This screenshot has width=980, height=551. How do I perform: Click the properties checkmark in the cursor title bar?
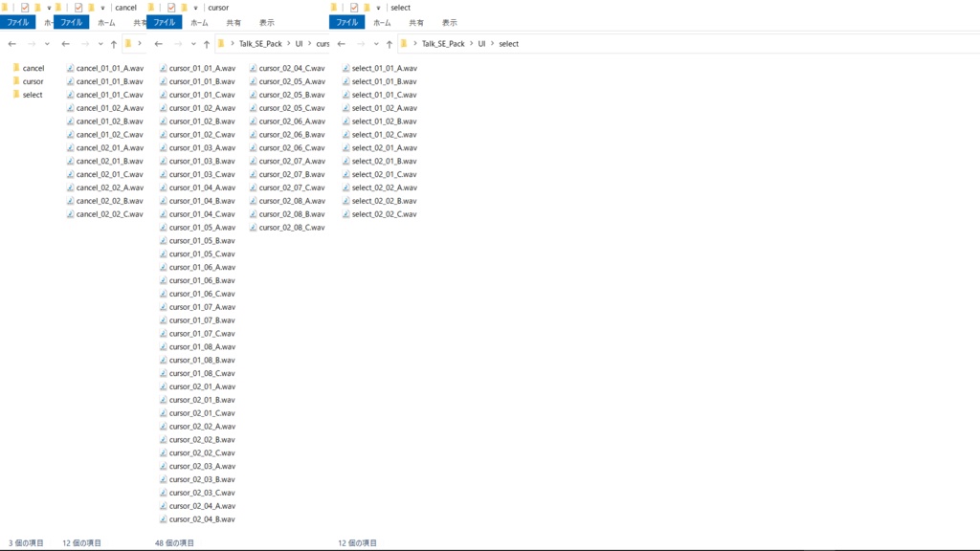pyautogui.click(x=171, y=8)
